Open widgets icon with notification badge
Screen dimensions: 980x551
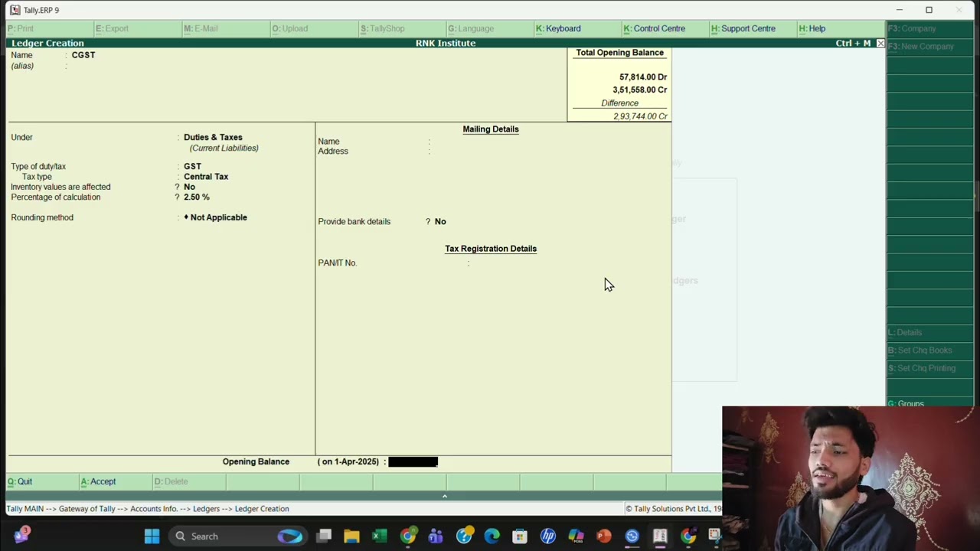point(21,535)
